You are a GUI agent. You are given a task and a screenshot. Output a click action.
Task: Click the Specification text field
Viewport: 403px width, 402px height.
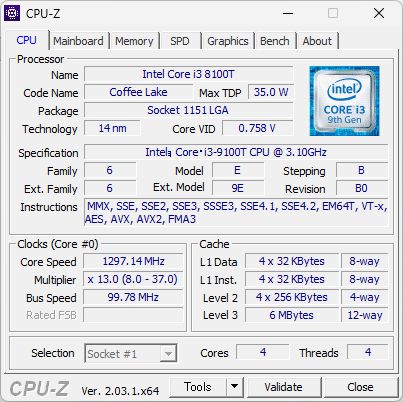coord(236,152)
